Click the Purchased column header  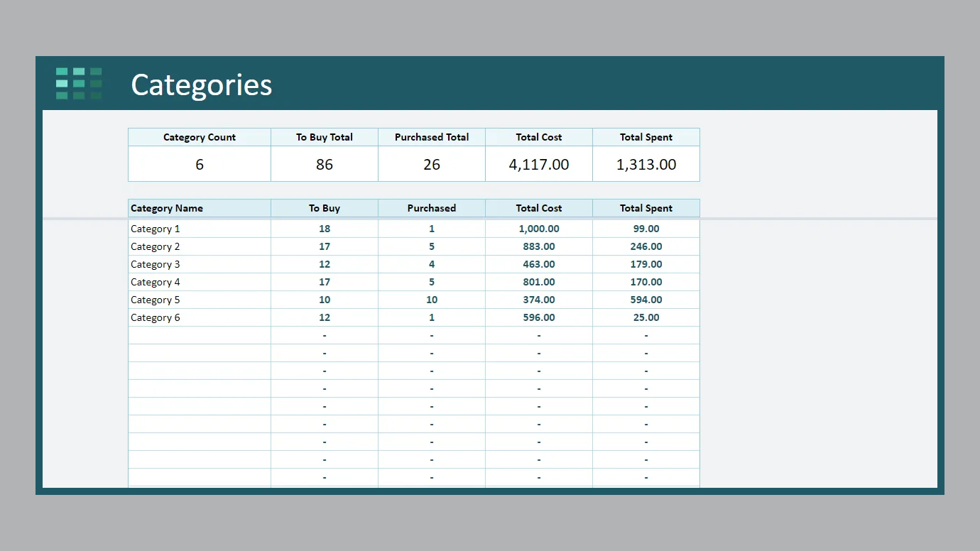tap(432, 208)
